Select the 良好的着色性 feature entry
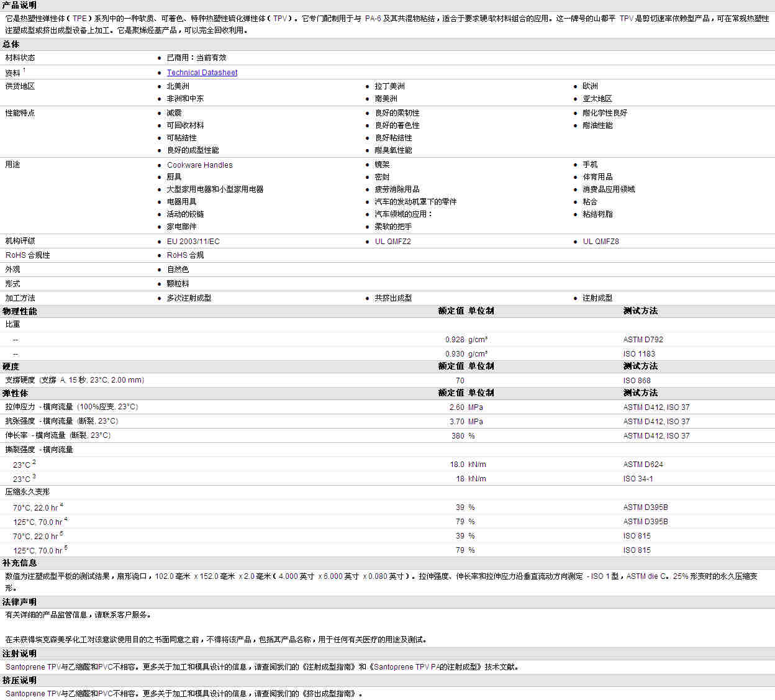 tap(397, 125)
